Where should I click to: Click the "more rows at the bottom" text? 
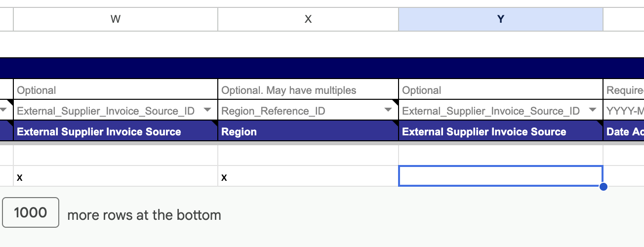click(144, 215)
